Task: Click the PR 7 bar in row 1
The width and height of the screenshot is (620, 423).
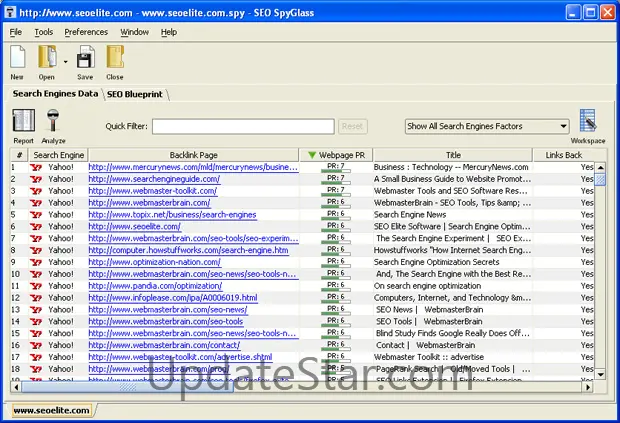Action: point(336,167)
